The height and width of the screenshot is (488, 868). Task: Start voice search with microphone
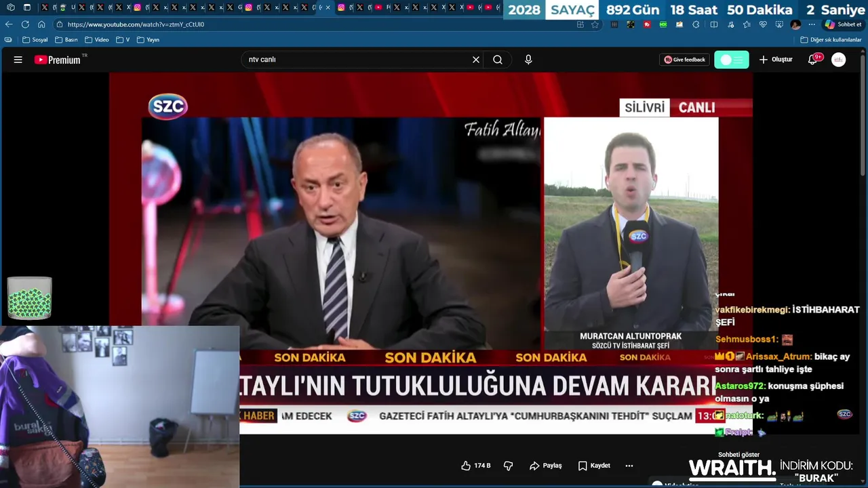[528, 60]
